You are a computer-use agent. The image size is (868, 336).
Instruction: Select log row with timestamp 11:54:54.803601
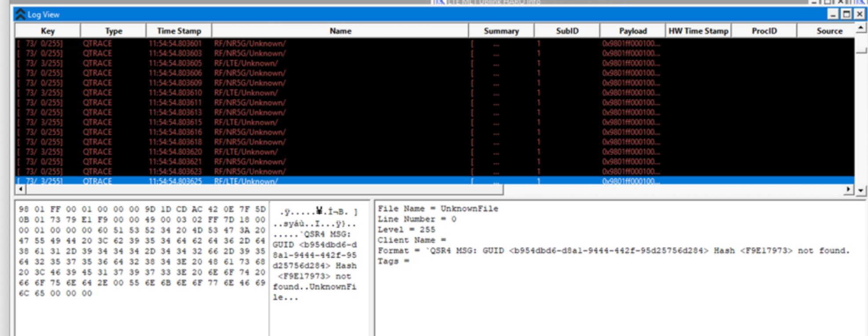point(175,44)
